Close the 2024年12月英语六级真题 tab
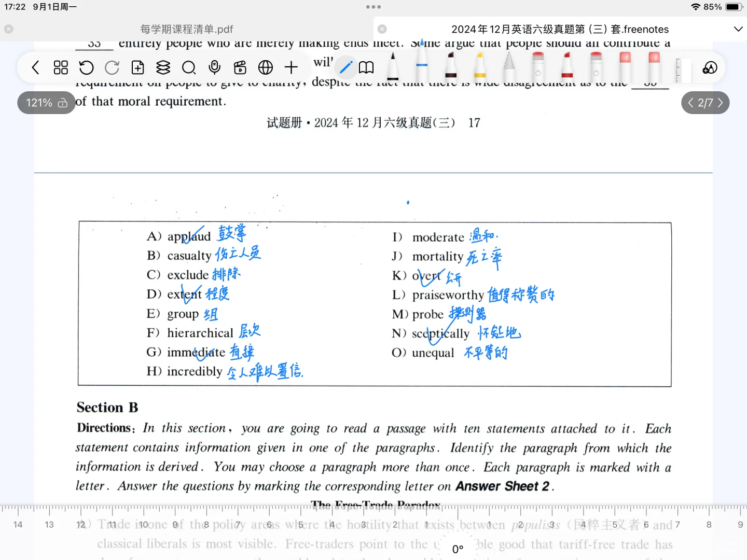Image resolution: width=747 pixels, height=560 pixels. [x=382, y=29]
